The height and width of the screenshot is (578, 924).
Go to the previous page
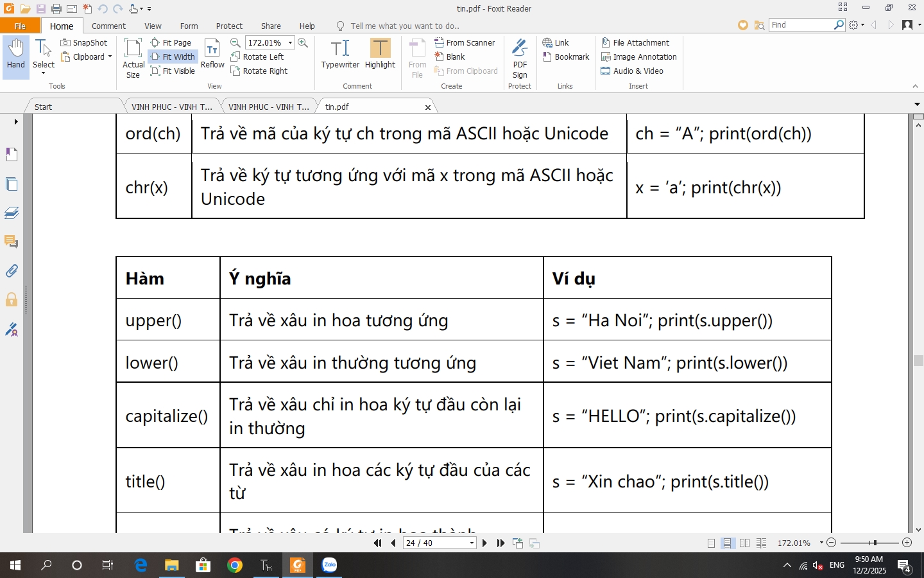393,543
